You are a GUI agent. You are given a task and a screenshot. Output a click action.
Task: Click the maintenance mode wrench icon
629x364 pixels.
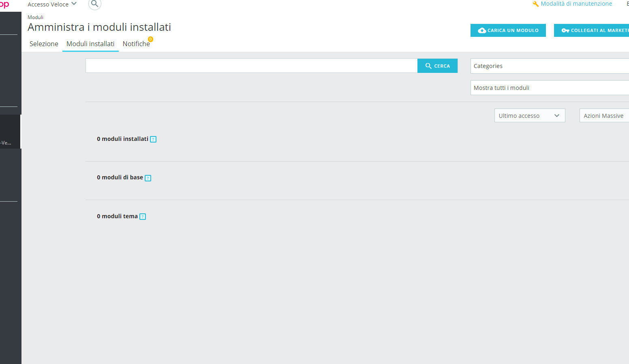(536, 4)
